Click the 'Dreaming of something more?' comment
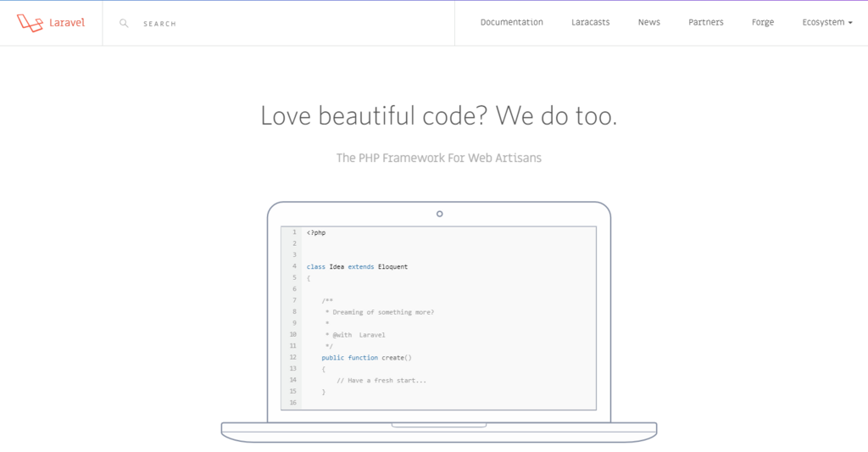The image size is (868, 452). pyautogui.click(x=383, y=312)
